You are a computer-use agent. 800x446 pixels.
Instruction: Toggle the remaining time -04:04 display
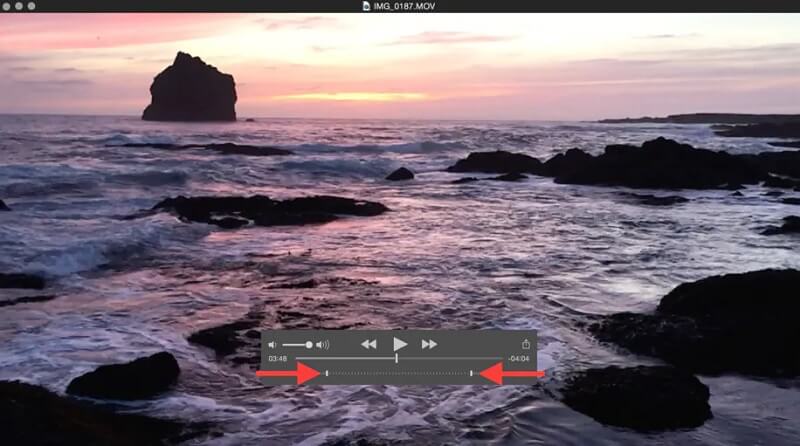[x=518, y=359]
